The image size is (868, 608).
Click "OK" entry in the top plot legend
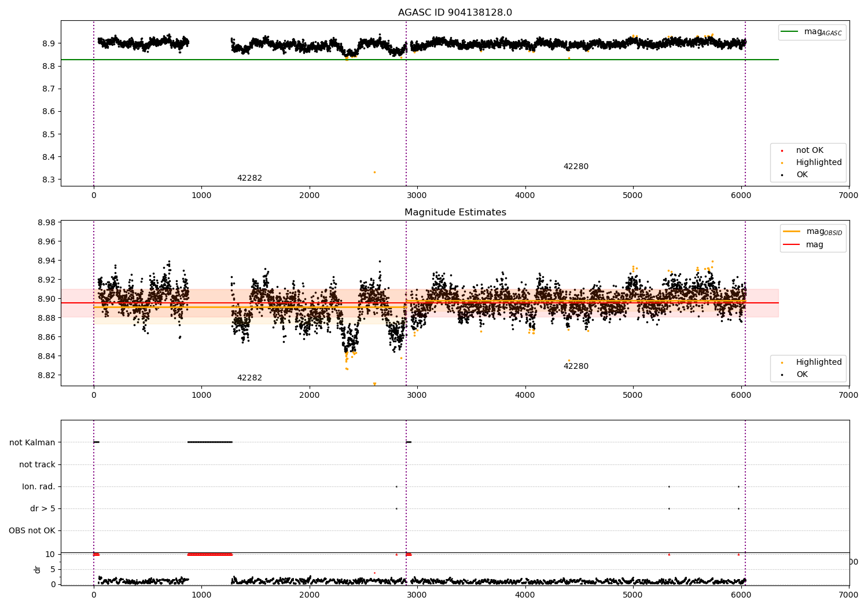point(801,175)
